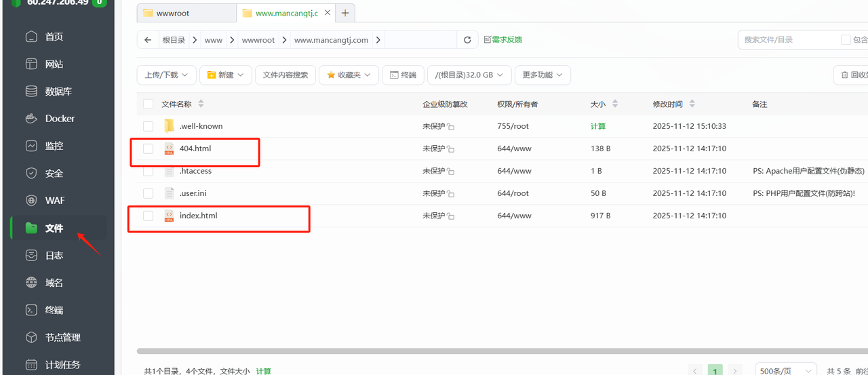Screen dimensions: 868x375
Task: Click the 文件内容搜索 button
Action: tap(285, 75)
